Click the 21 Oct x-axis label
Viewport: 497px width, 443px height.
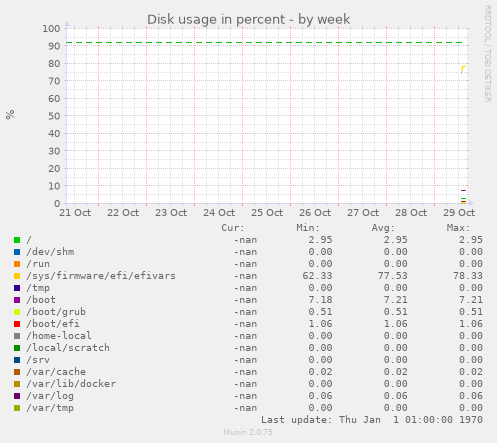tap(75, 213)
